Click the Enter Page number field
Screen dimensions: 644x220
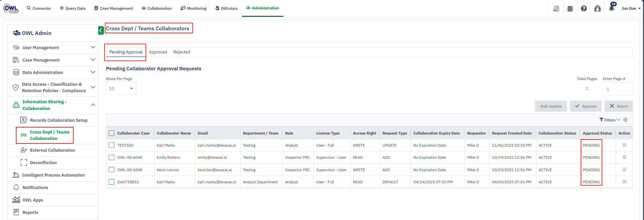[x=617, y=89]
